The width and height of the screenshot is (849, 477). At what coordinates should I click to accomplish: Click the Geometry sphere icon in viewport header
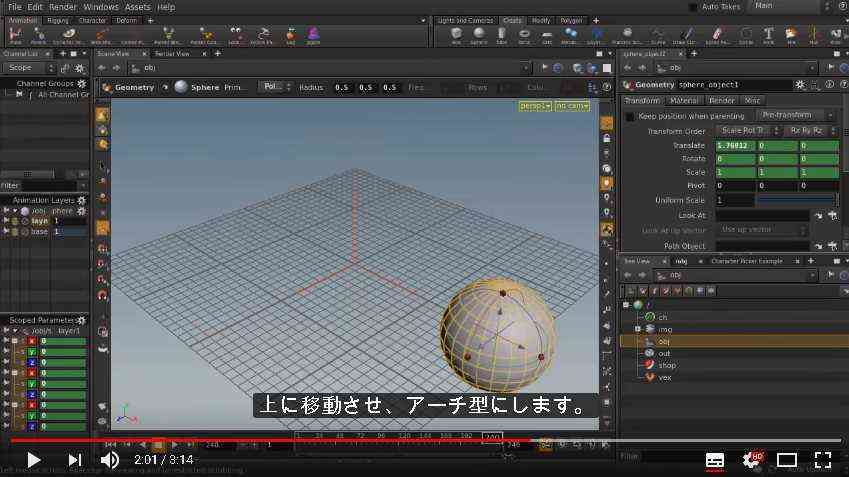tap(181, 87)
